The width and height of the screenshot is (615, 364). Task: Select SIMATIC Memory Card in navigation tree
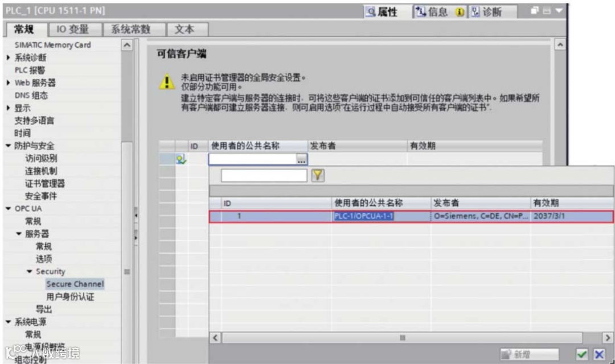click(x=52, y=45)
